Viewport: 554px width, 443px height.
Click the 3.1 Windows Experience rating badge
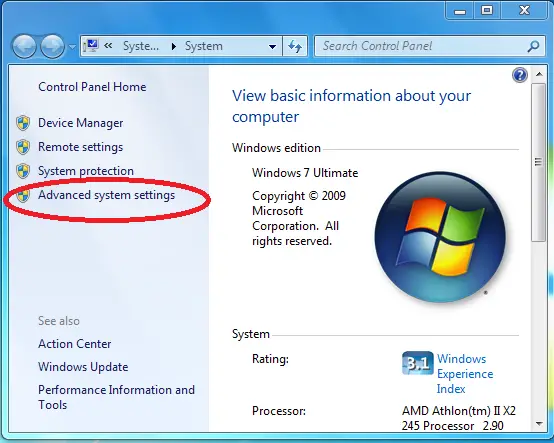click(418, 363)
